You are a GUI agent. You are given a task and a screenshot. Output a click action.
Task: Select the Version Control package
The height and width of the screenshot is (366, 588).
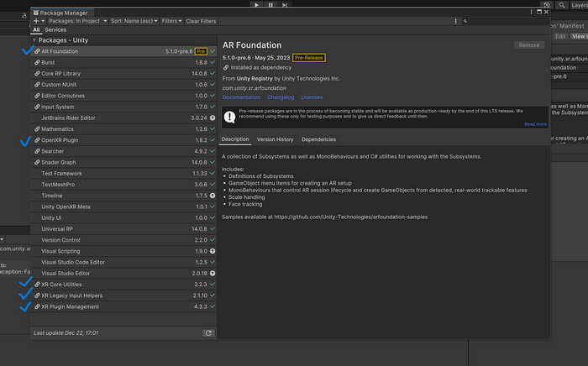123,240
